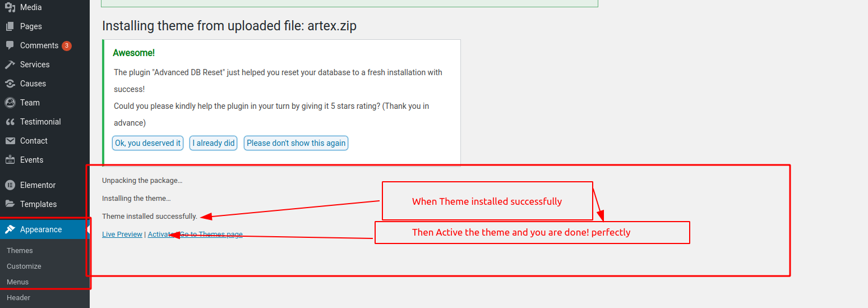Click the "Ok, you deserved it" button
Screen dimensions: 868x308
(x=148, y=143)
